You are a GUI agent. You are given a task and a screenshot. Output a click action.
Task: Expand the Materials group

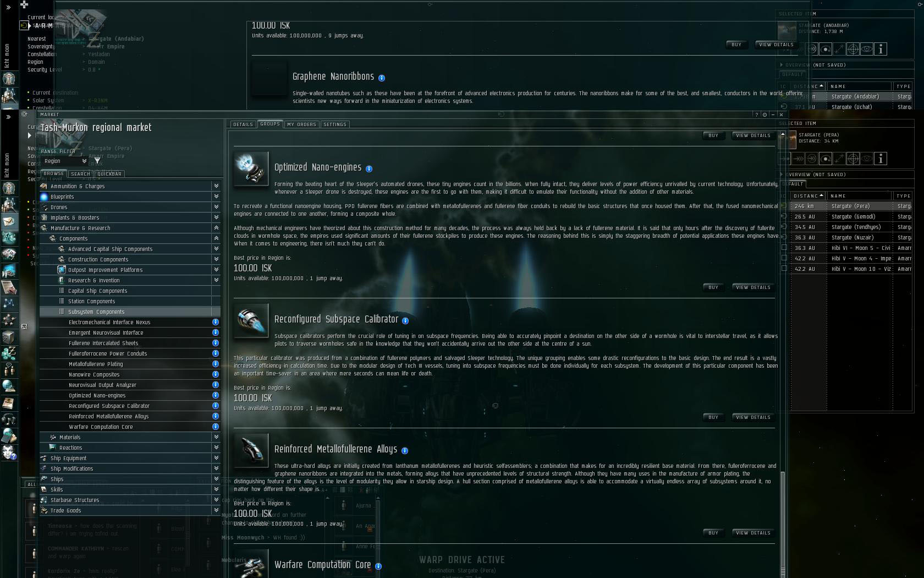tap(216, 437)
